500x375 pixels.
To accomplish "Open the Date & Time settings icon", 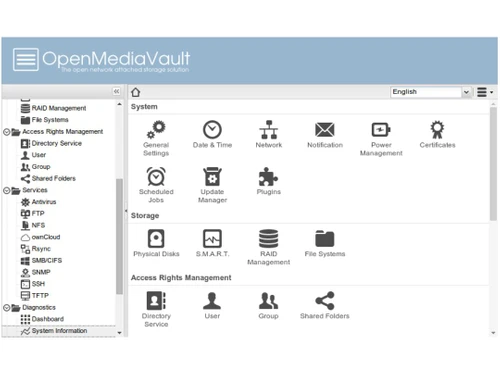I will tap(212, 134).
